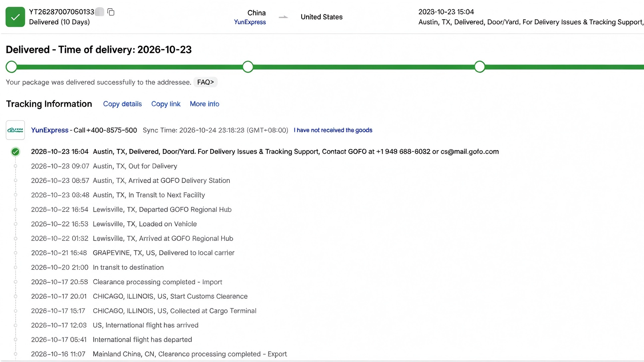Click second circle marker on progress bar
Viewport: 644px width, 362px height.
click(x=248, y=67)
